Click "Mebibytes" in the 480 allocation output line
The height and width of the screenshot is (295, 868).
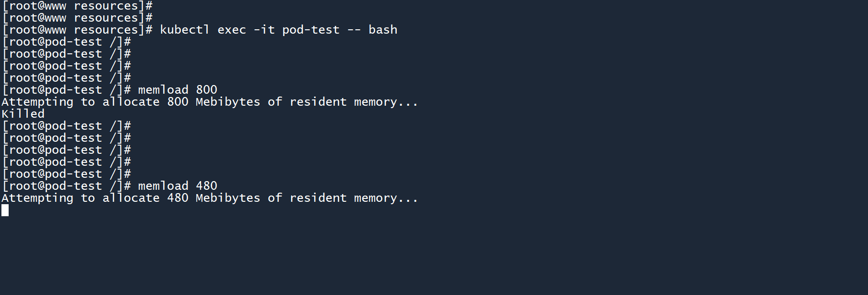point(228,198)
